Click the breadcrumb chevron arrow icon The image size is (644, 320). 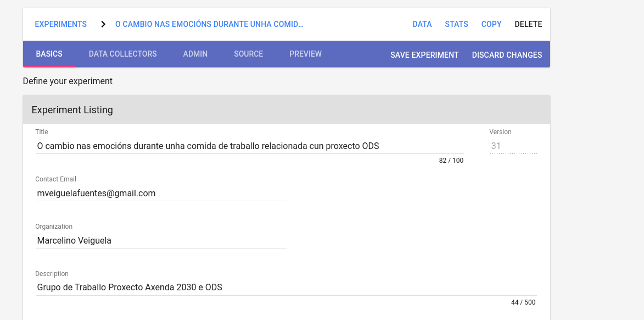coord(103,24)
